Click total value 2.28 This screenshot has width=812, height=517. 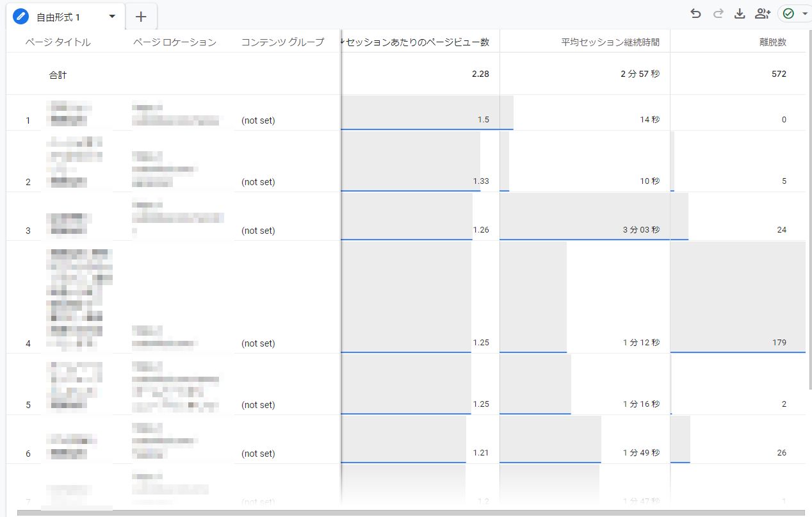480,74
